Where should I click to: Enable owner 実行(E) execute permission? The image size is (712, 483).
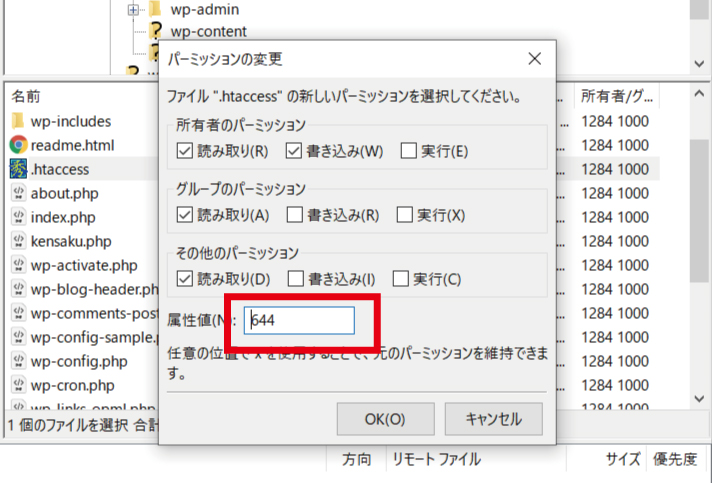[x=408, y=151]
